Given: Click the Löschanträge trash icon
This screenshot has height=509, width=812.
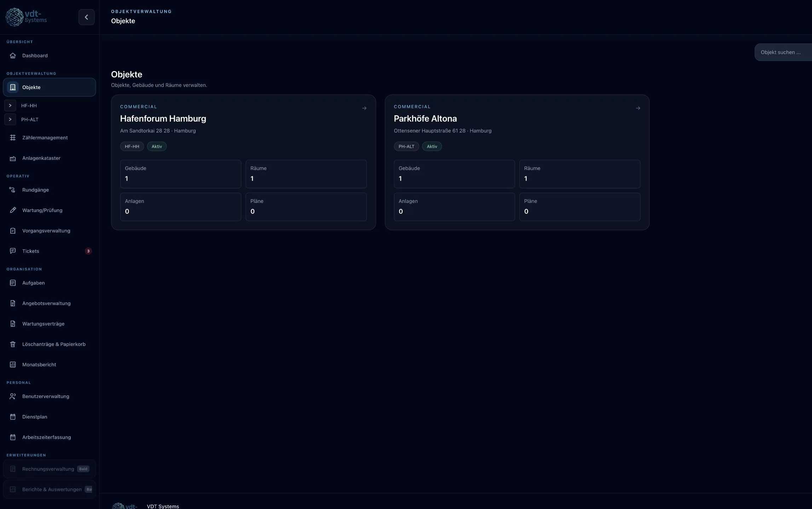Looking at the screenshot, I should (13, 344).
